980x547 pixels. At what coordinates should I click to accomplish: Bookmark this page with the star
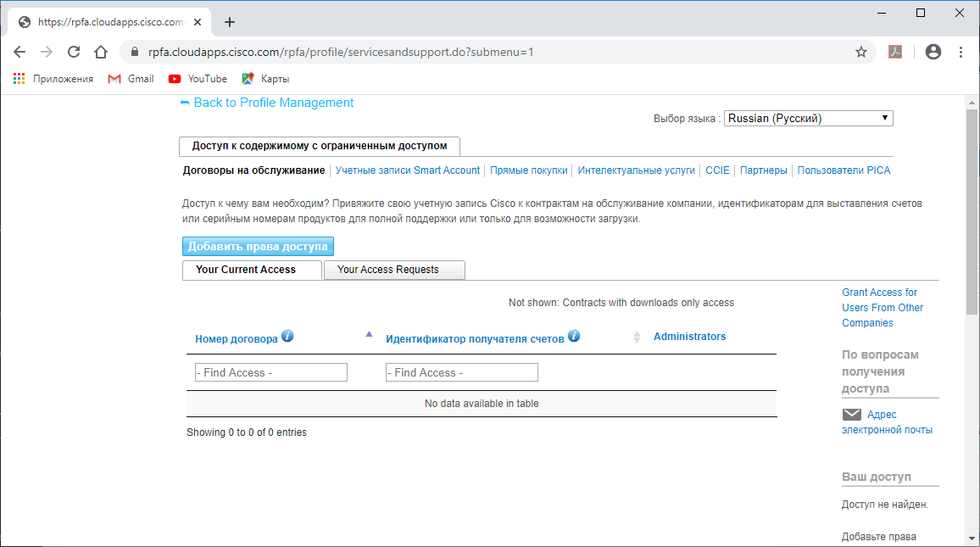pyautogui.click(x=861, y=52)
